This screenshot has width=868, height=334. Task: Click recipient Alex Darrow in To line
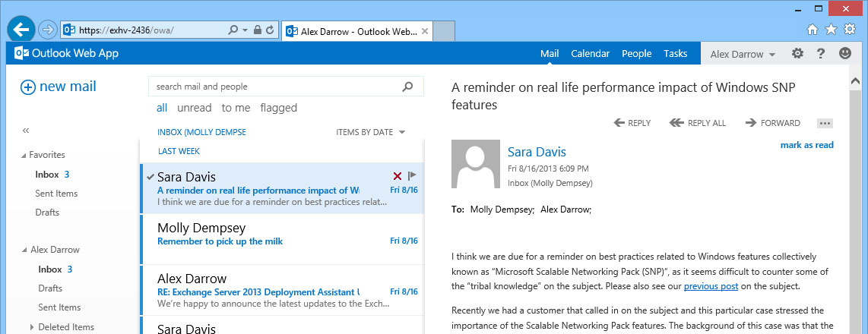[565, 210]
